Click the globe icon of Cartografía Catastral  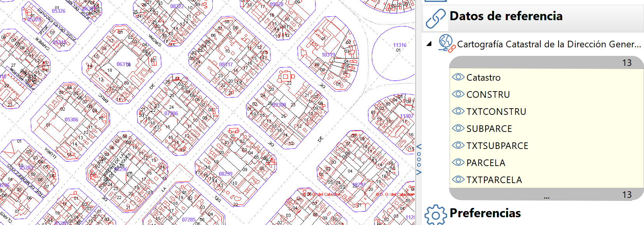[x=446, y=43]
